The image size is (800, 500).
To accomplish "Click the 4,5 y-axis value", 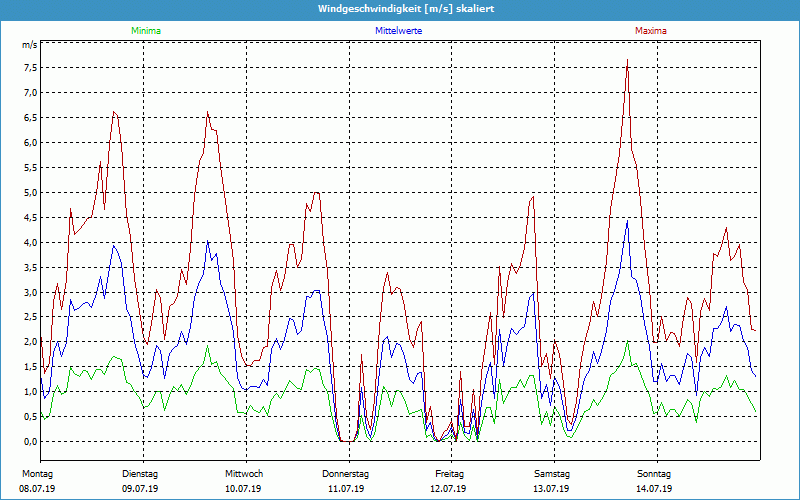I will [x=31, y=218].
